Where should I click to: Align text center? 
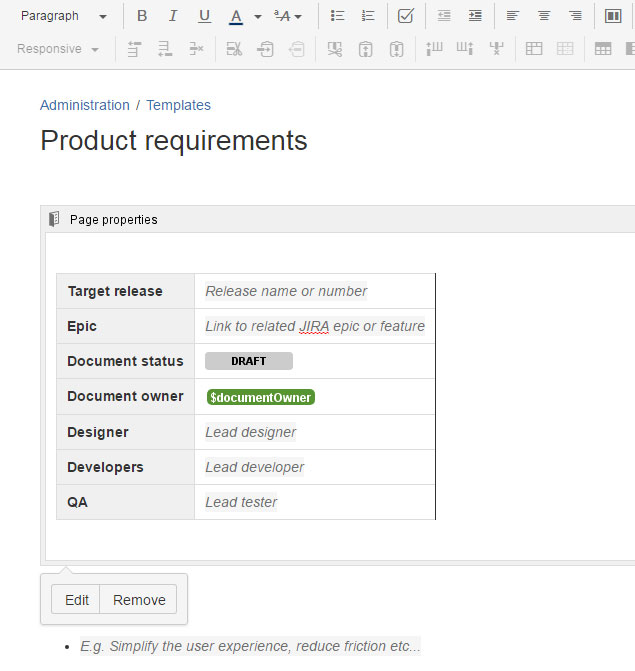(x=544, y=16)
